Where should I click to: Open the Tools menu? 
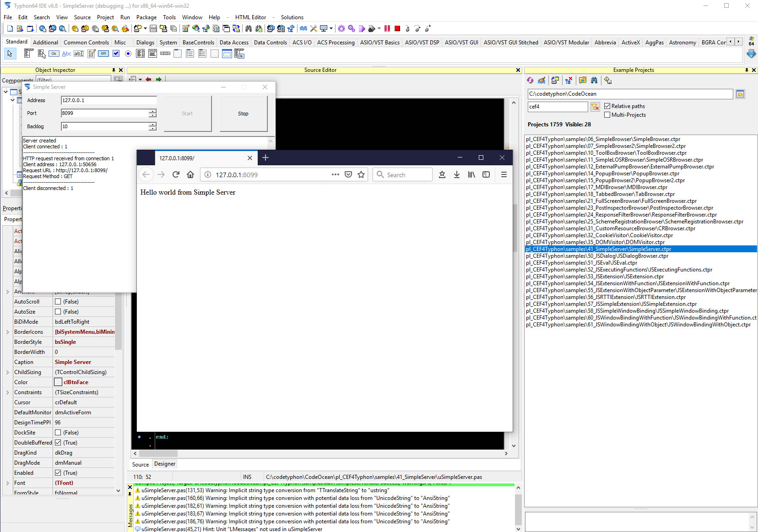169,17
